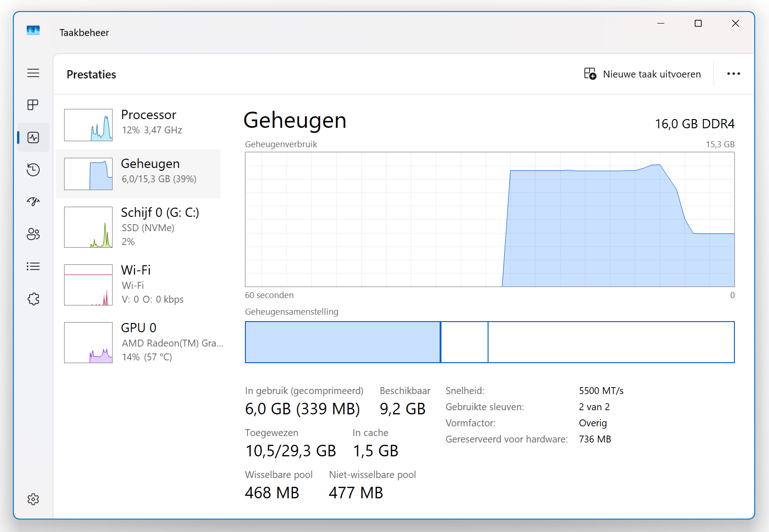This screenshot has width=769, height=532.
Task: Click the Prestaties page heading
Action: pos(91,74)
